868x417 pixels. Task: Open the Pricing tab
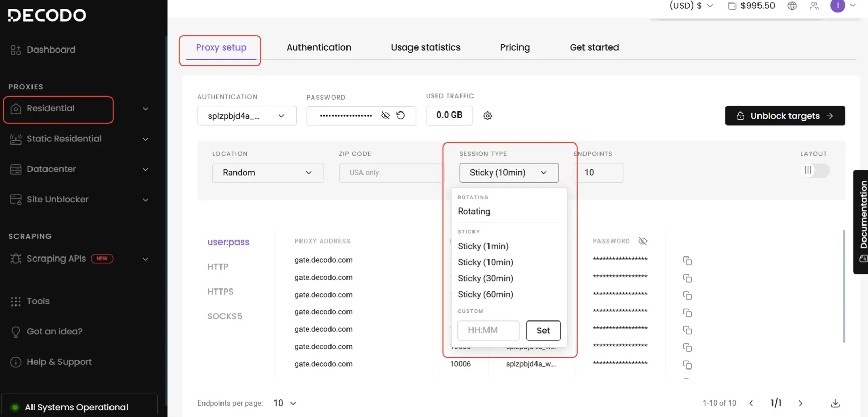[515, 47]
